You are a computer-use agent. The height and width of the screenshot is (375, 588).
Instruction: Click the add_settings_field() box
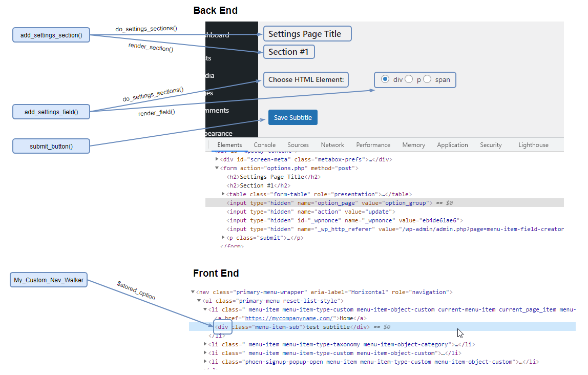point(51,112)
